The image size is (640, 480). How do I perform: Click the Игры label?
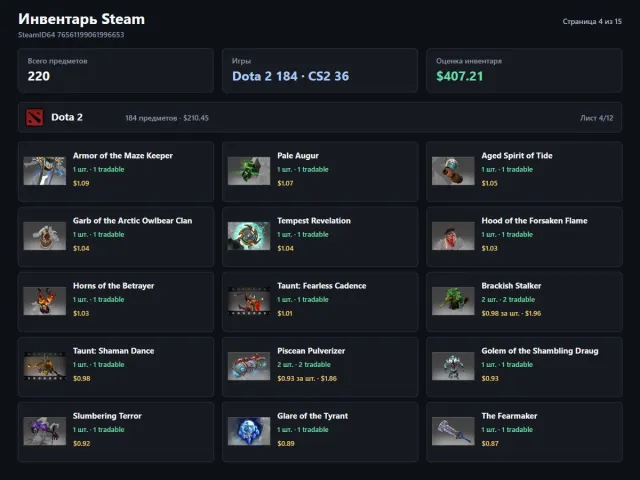tap(241, 61)
